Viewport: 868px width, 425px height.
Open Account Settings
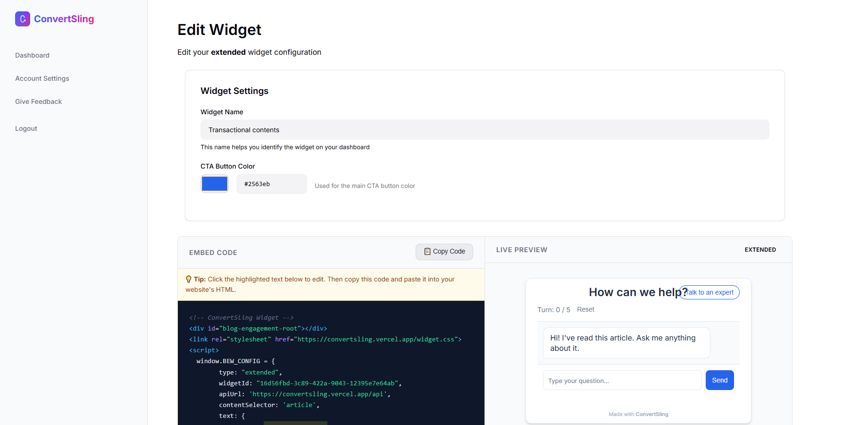[x=42, y=78]
